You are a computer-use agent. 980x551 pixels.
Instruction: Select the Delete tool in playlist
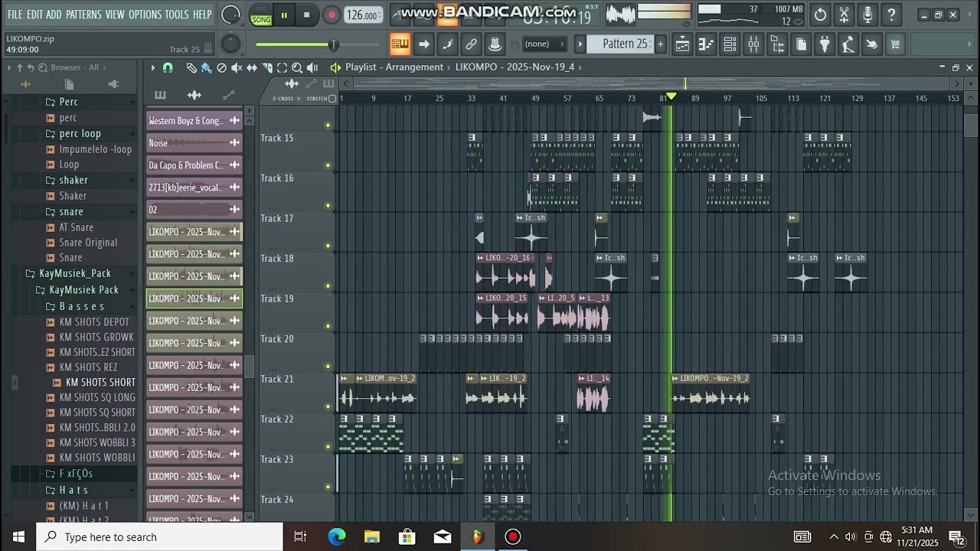(x=221, y=67)
